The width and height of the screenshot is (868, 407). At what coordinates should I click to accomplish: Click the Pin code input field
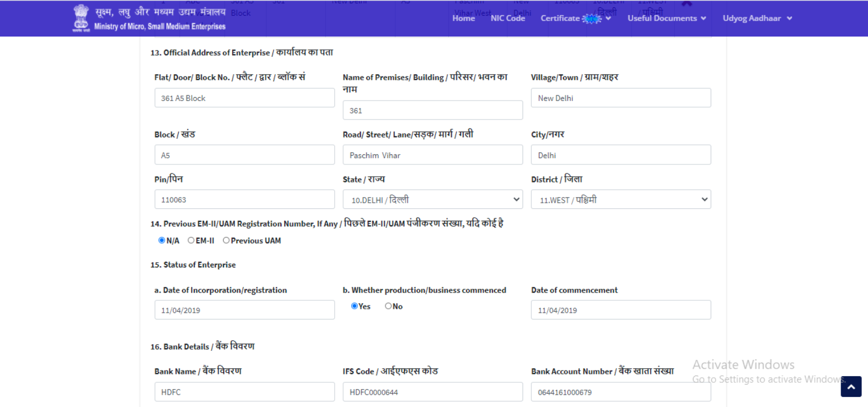pyautogui.click(x=244, y=199)
